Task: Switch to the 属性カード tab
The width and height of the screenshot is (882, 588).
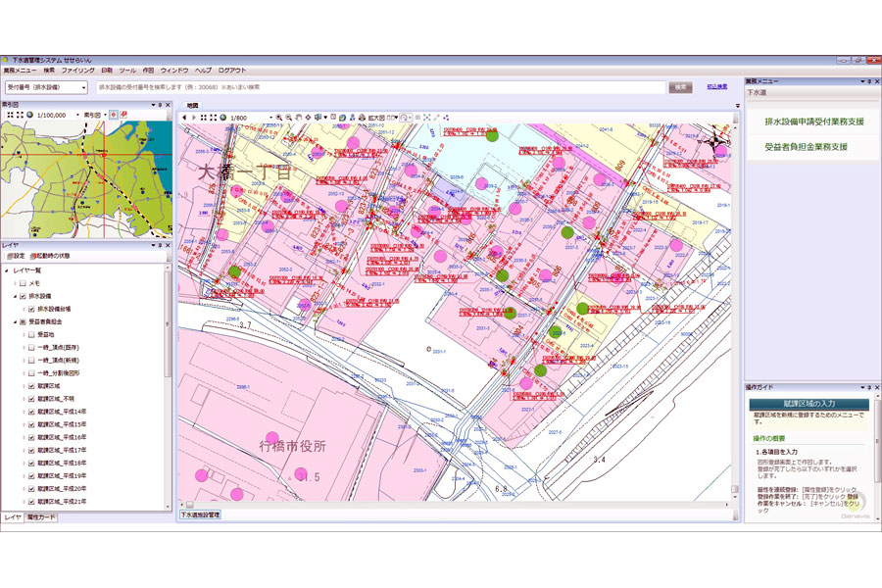Action: click(42, 516)
